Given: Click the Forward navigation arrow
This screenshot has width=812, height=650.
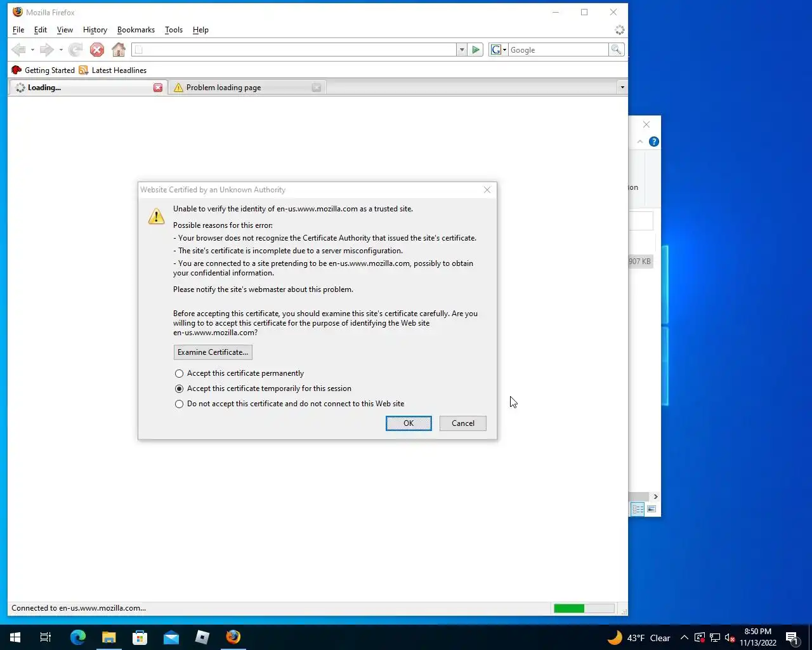Looking at the screenshot, I should pos(46,50).
